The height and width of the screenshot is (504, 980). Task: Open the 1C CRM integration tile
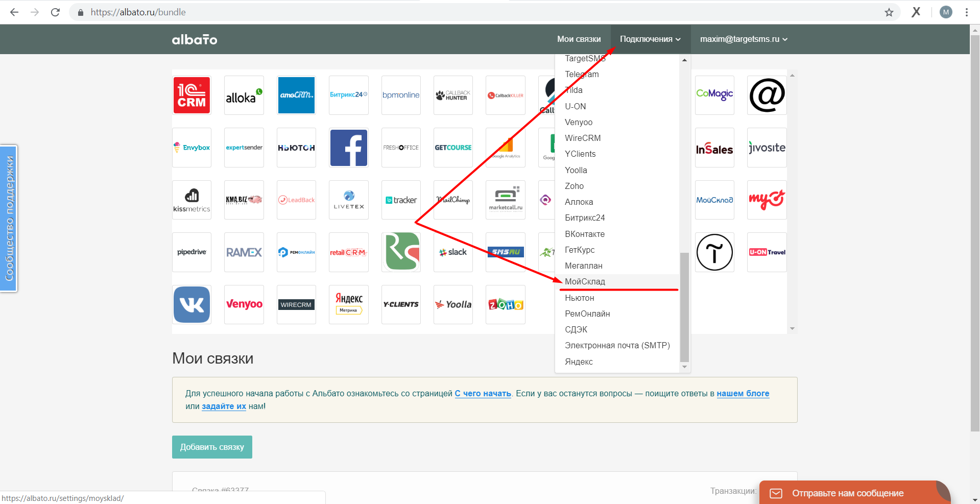tap(192, 95)
